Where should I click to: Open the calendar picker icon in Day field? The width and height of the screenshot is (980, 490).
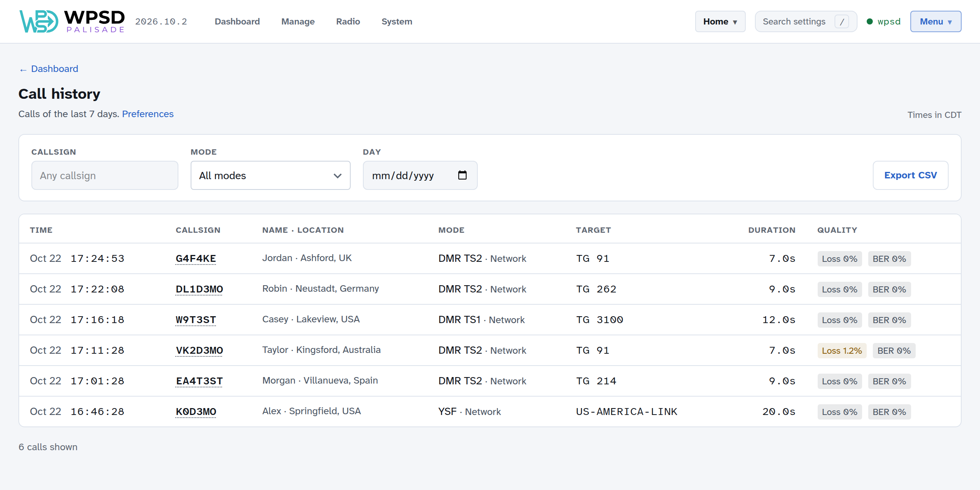pos(462,175)
